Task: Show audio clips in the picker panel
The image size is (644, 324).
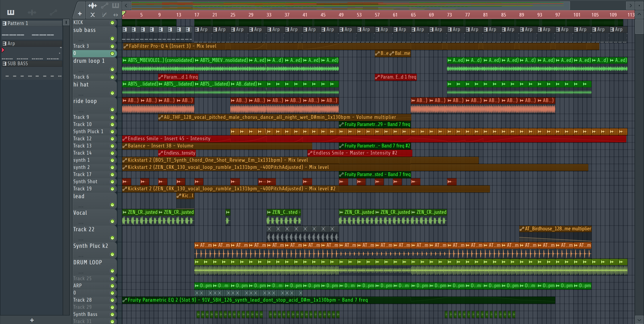Action: coord(32,12)
